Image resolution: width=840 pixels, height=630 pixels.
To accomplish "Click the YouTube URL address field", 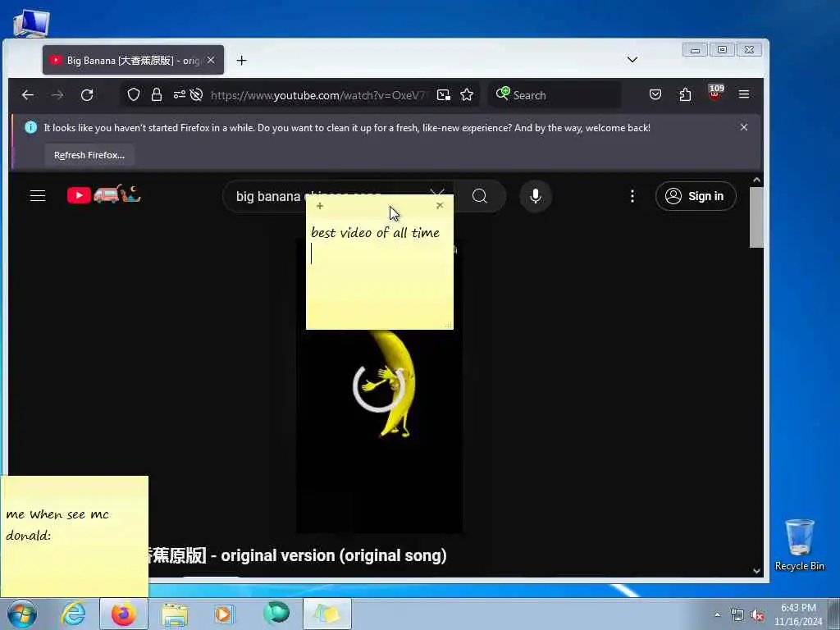I will tap(318, 95).
